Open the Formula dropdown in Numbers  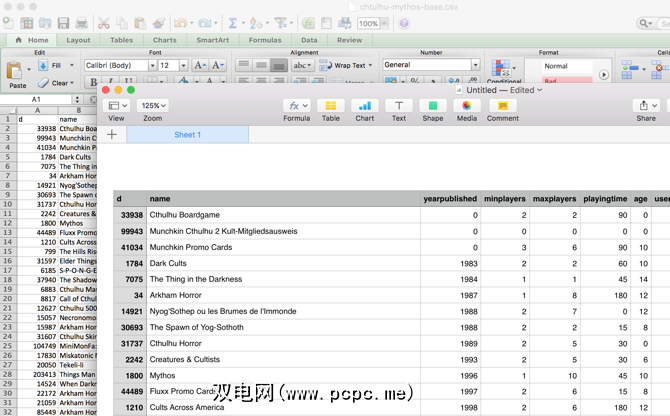[x=296, y=106]
